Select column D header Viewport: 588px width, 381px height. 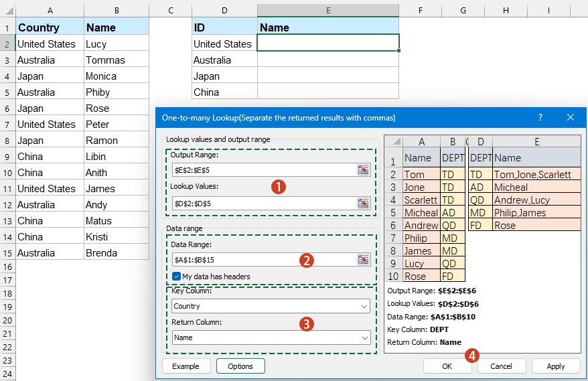224,11
